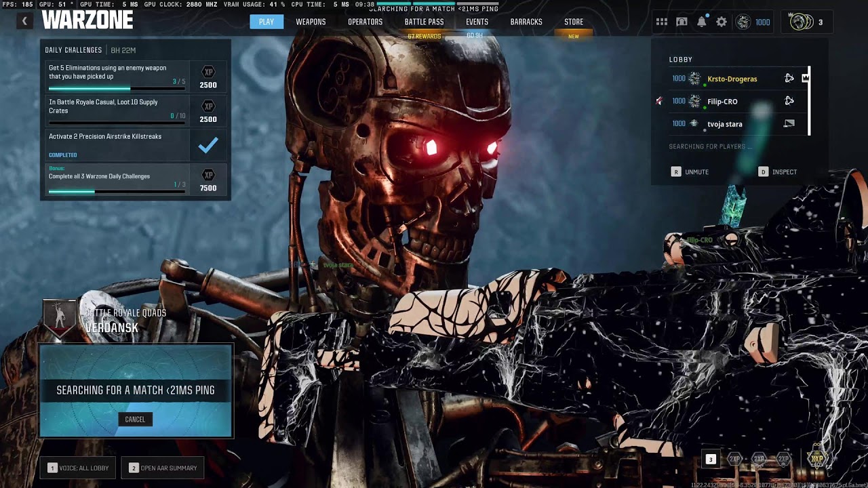Open the settings gear
This screenshot has width=868, height=488.
(722, 22)
